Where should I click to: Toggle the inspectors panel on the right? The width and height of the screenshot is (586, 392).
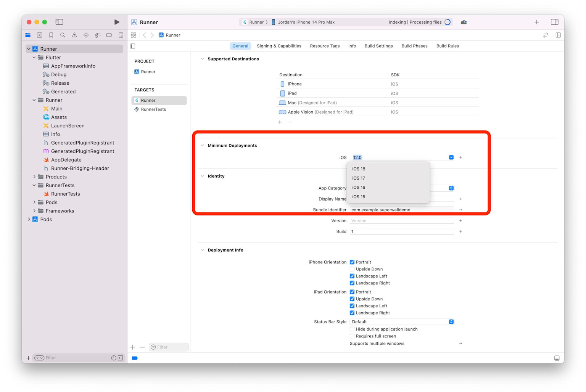pyautogui.click(x=555, y=22)
